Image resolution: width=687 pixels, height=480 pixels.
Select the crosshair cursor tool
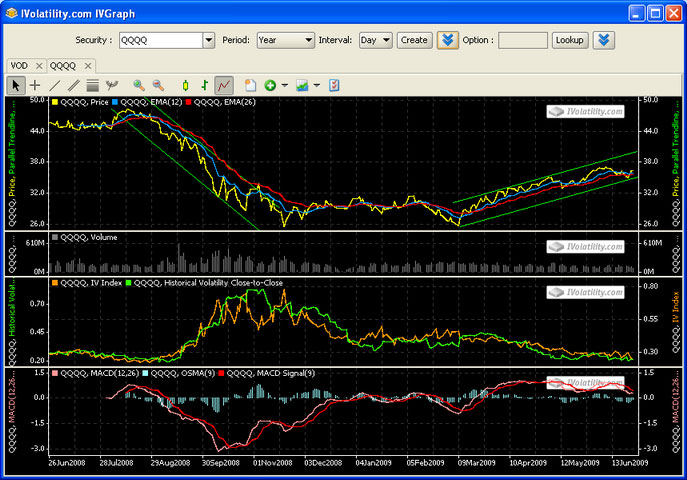35,85
